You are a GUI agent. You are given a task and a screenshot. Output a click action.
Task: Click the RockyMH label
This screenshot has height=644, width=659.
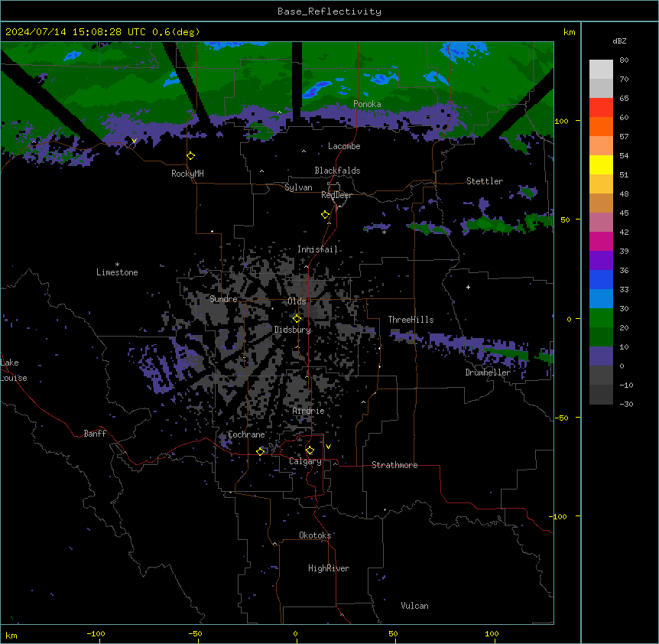(187, 174)
